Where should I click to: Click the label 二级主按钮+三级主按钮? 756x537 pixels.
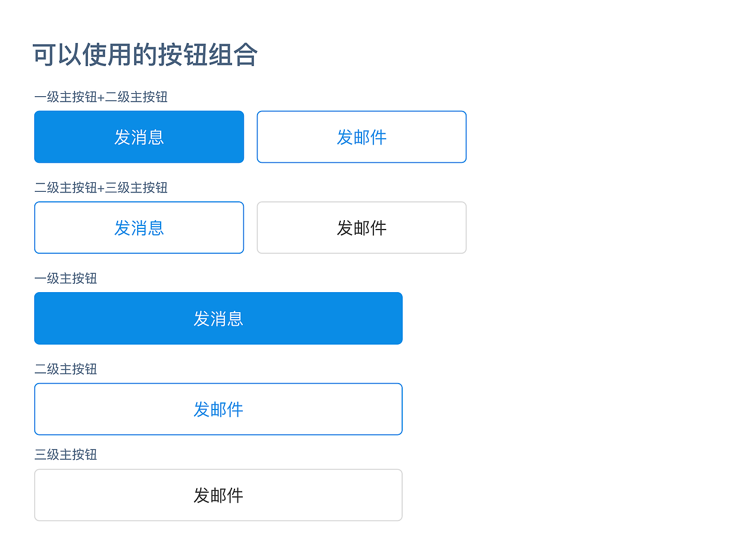pos(101,188)
